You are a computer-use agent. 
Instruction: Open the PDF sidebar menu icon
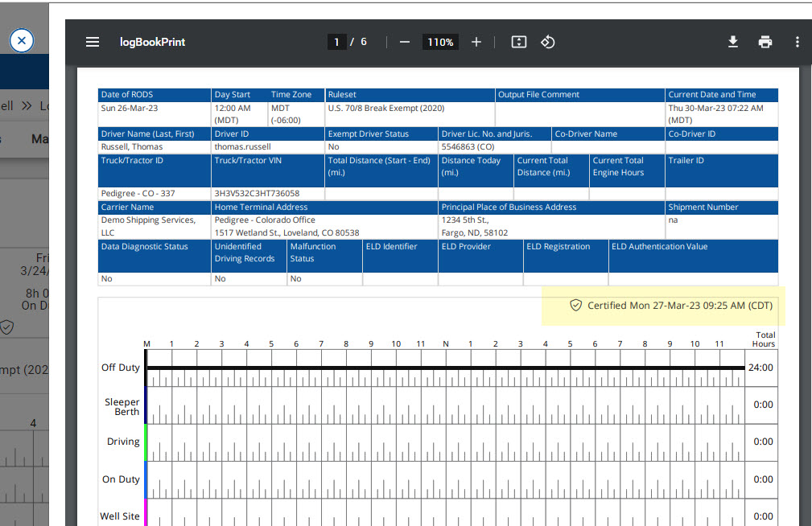pyautogui.click(x=93, y=42)
